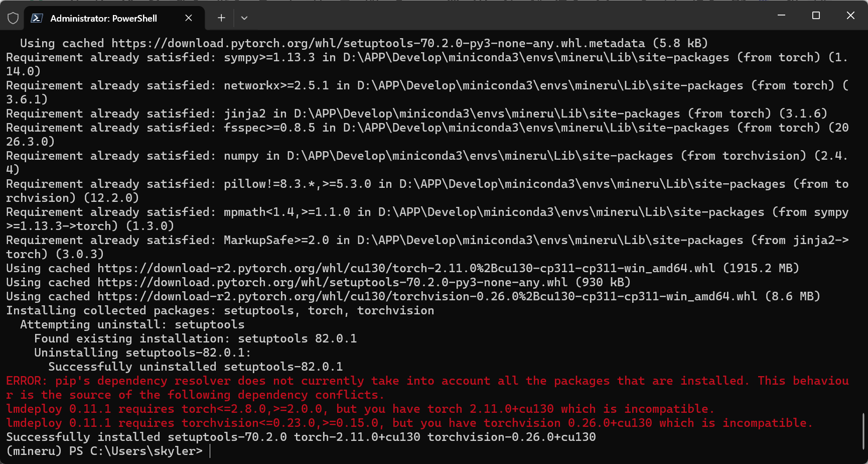Click the 'Installing collected packages' line

pos(220,310)
